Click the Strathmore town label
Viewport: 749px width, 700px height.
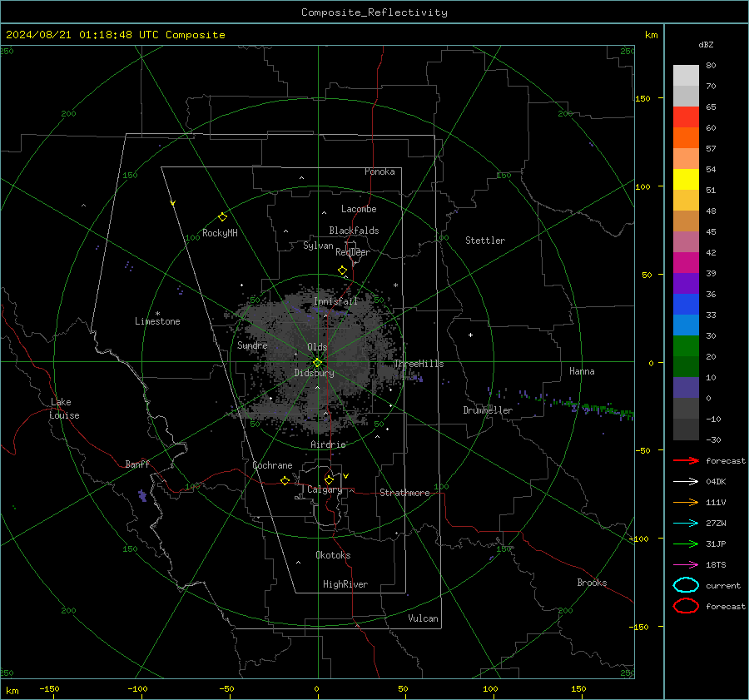(x=404, y=493)
